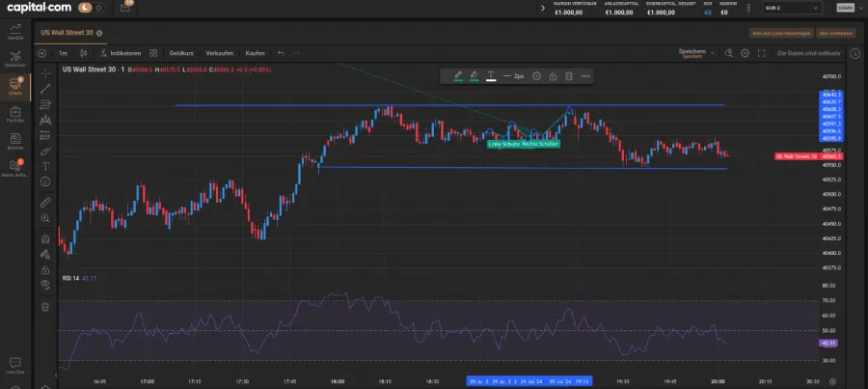Select the brush drawing tool
This screenshot has height=389, width=868.
pyautogui.click(x=45, y=151)
